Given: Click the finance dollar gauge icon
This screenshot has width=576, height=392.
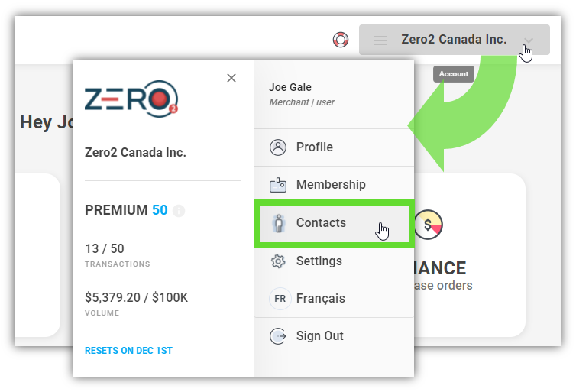Looking at the screenshot, I should [429, 225].
